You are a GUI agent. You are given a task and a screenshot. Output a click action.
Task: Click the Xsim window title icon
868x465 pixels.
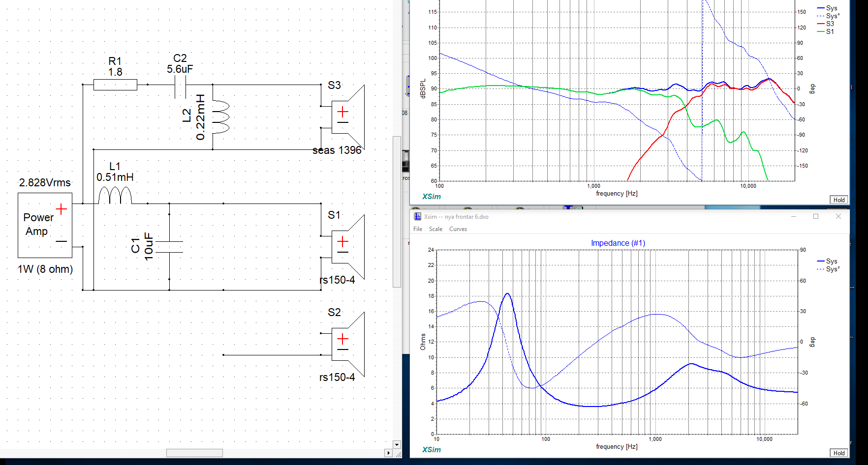(x=417, y=216)
